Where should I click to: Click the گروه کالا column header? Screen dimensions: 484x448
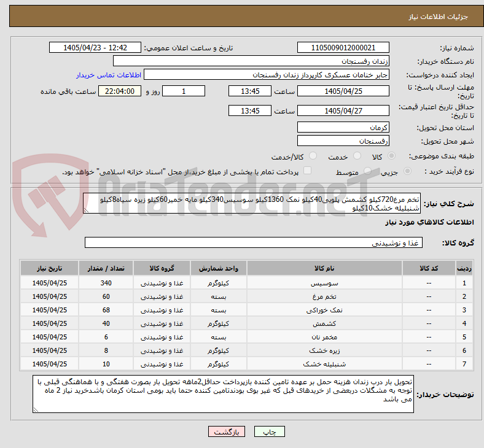[x=162, y=268]
